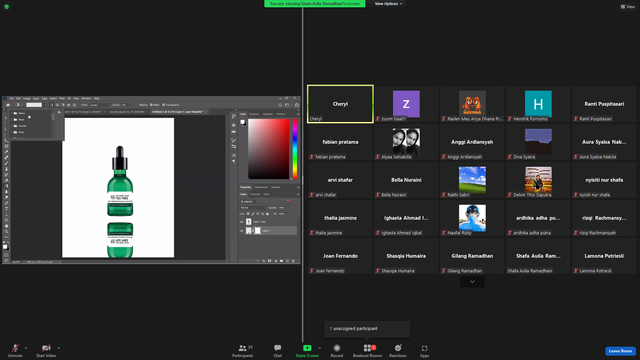Select the Zoom tool in Photoshop toolbar
This screenshot has width=640, height=360.
coord(6,231)
